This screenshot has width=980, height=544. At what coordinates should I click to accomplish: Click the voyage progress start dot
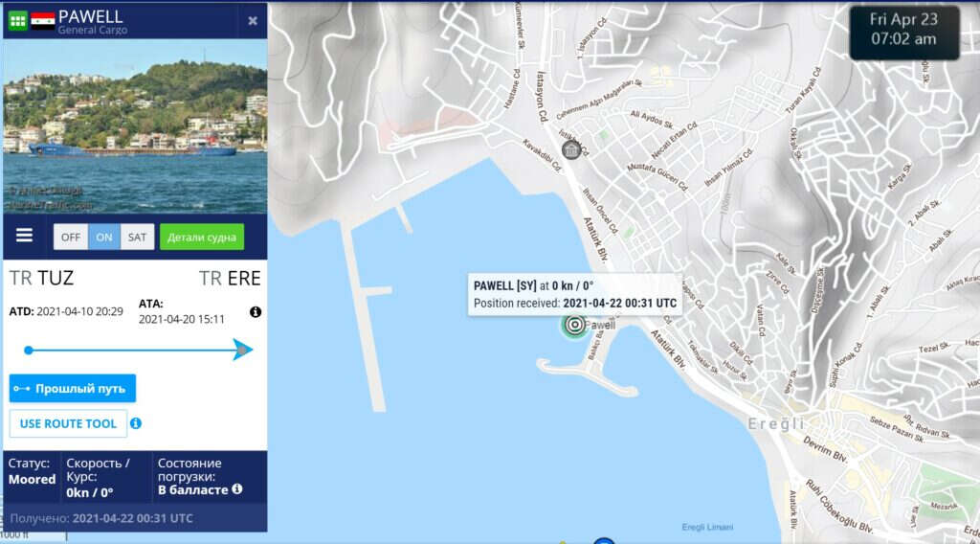coord(28,351)
